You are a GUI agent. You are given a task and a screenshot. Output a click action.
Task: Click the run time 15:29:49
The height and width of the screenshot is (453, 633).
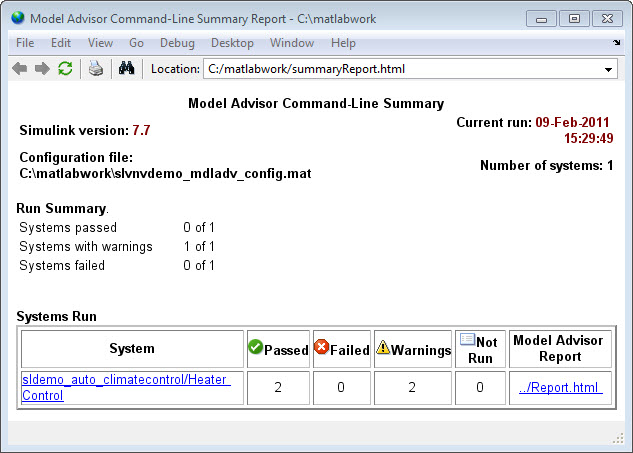click(589, 138)
